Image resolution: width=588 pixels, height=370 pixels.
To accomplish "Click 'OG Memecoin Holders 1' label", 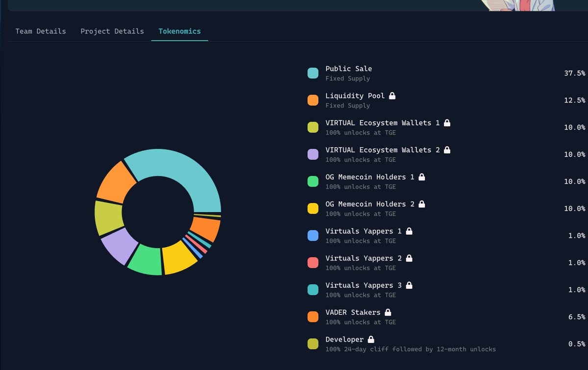I will [370, 177].
